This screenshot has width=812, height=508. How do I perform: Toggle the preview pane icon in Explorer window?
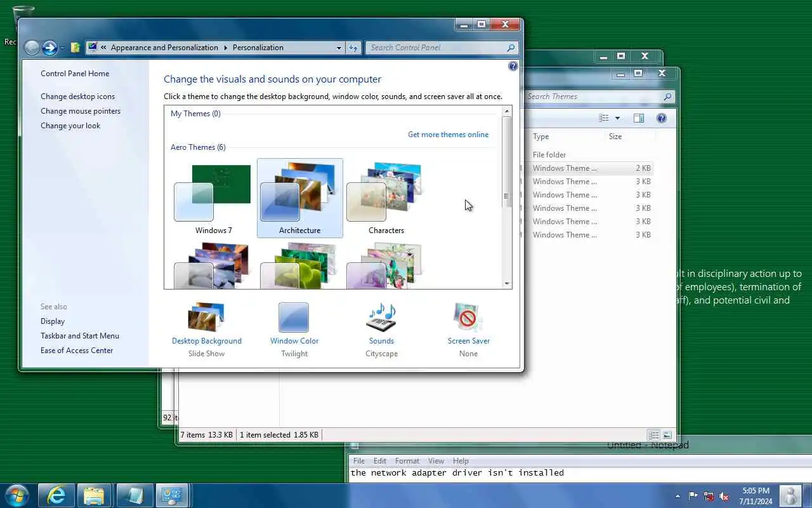[x=639, y=118]
